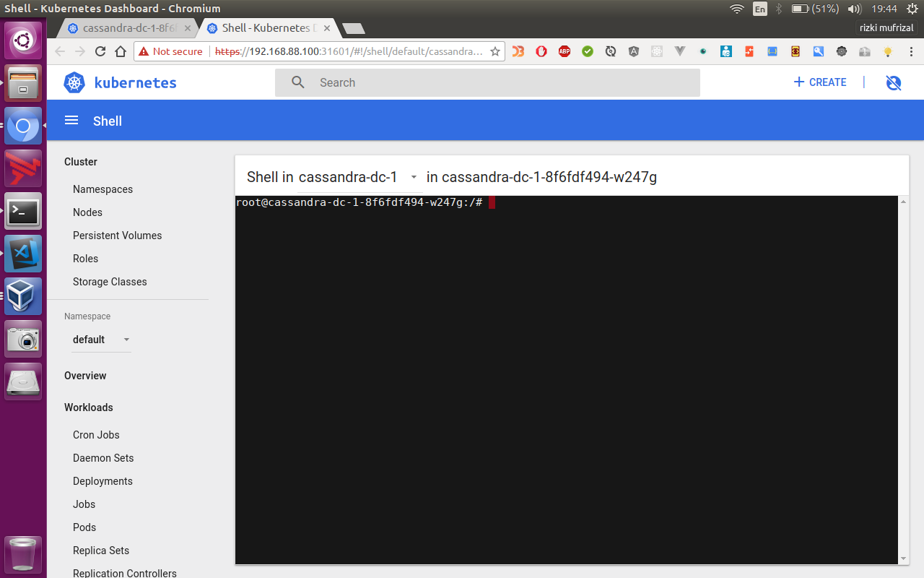Click the Vue DevTools extension icon
Viewport: 924px width, 578px height.
[x=680, y=51]
